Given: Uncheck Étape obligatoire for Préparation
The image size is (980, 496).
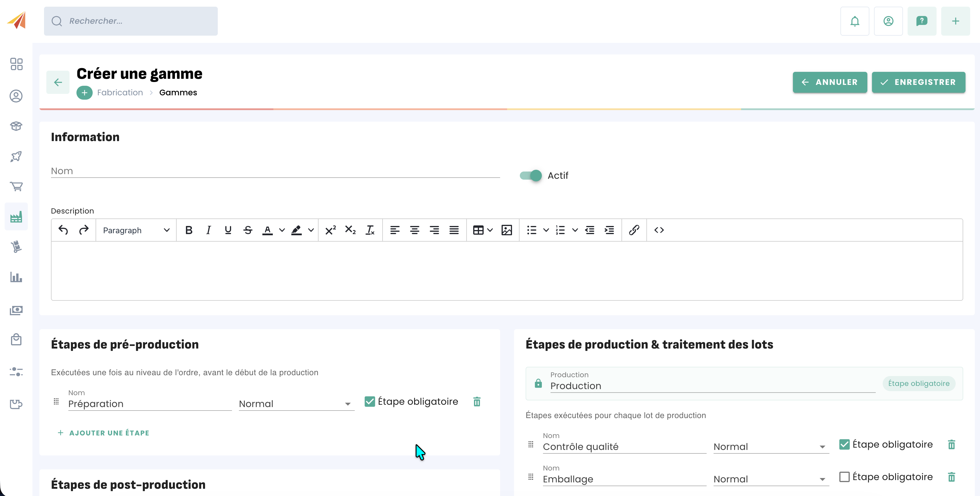Looking at the screenshot, I should click(370, 402).
